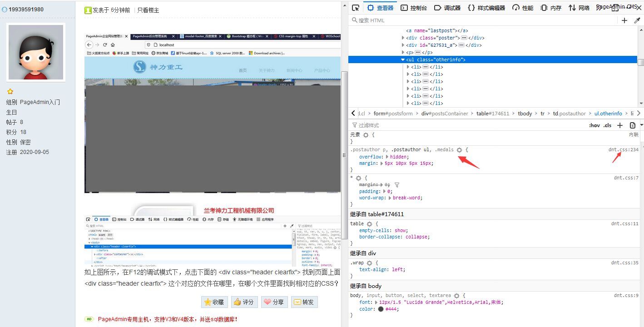Viewport: 644px width, 327px height.
Task: Expand the word-wrap property arrow
Action: click(x=390, y=198)
